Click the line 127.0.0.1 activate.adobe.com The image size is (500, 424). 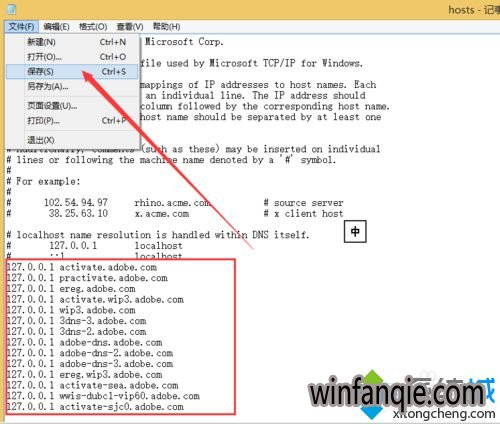pyautogui.click(x=82, y=267)
